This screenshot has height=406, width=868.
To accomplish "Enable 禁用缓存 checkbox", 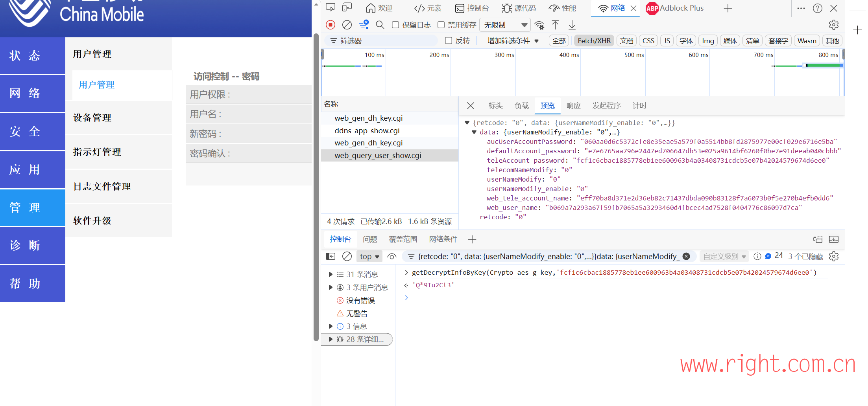I will pos(441,25).
